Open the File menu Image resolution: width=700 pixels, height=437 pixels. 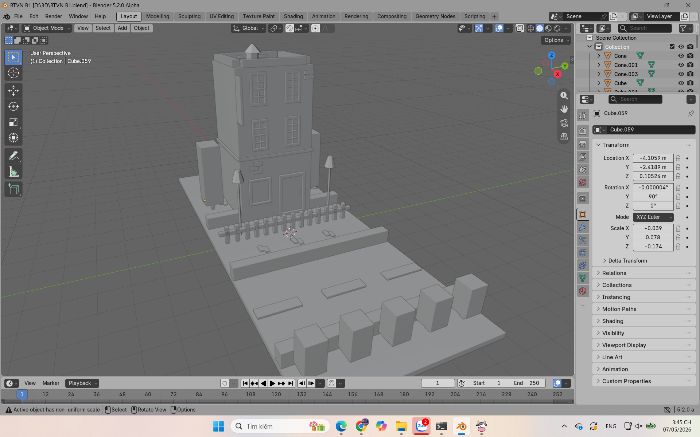coord(18,16)
